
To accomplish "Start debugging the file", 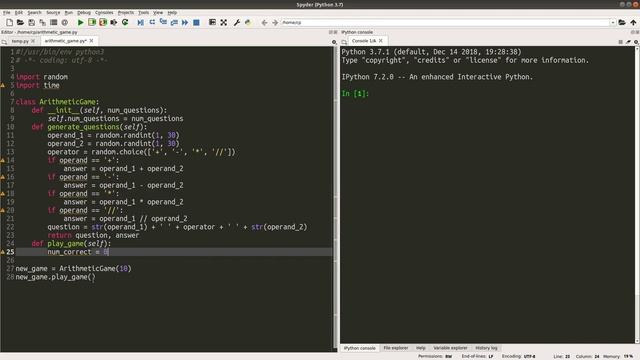I will coord(140,22).
